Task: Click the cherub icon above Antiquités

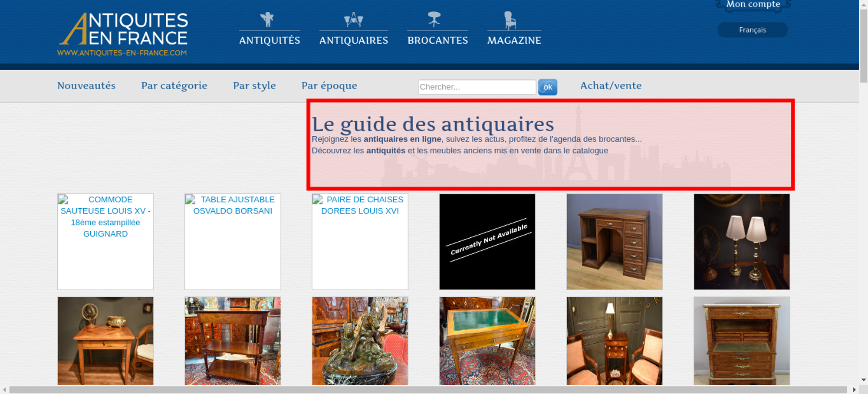Action: pos(267,20)
